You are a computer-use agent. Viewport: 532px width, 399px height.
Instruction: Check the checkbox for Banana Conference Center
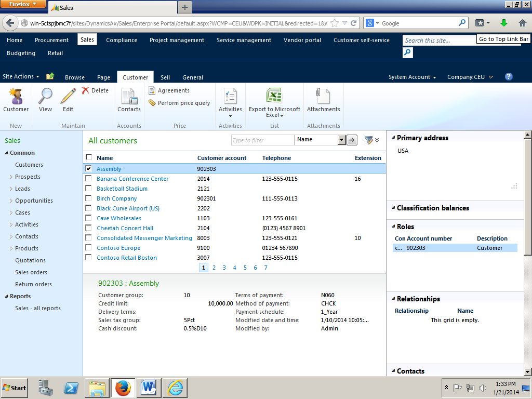pos(88,178)
